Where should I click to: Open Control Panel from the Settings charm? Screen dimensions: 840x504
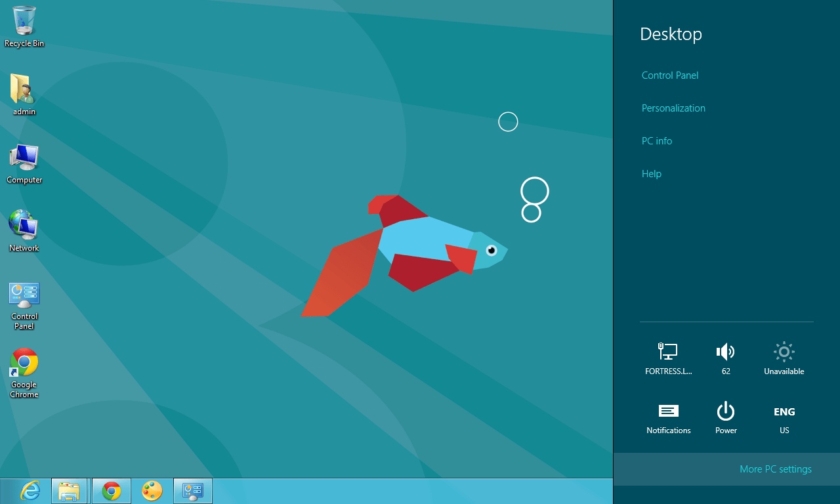click(x=669, y=75)
